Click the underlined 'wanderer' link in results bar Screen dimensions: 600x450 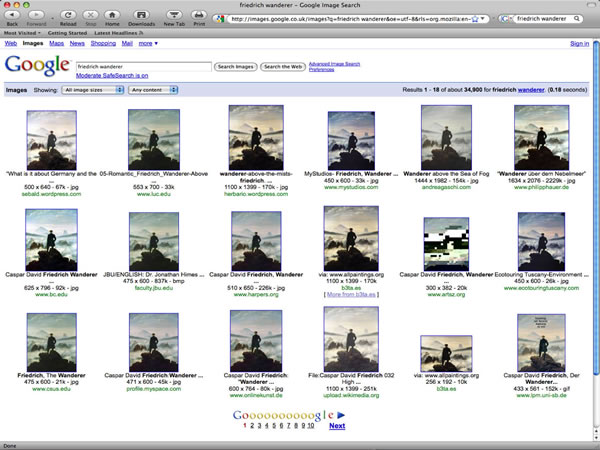click(x=531, y=90)
